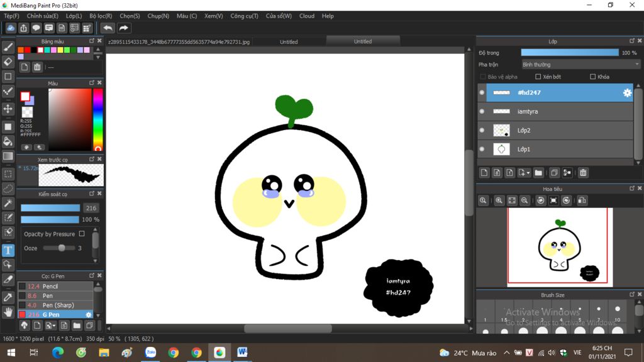Open the Bộ lọc(R) menu
Screen dimensions: 644x362
[x=101, y=16]
